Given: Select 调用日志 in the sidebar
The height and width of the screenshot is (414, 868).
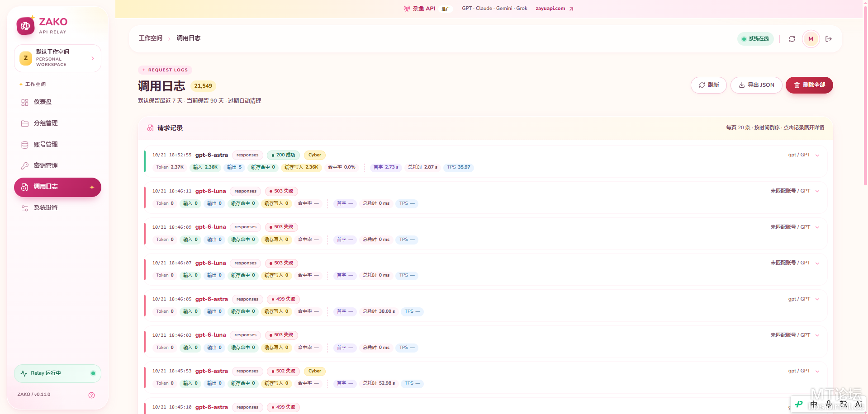Looking at the screenshot, I should pos(57,187).
